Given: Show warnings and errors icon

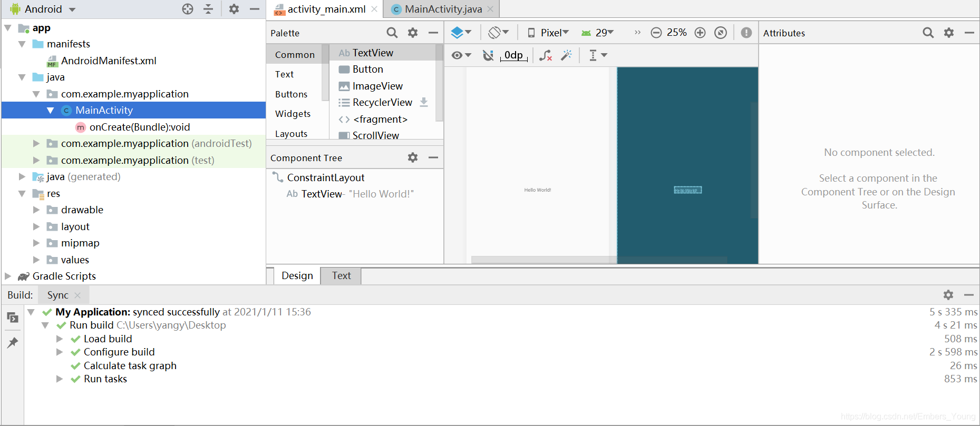Looking at the screenshot, I should pyautogui.click(x=746, y=33).
